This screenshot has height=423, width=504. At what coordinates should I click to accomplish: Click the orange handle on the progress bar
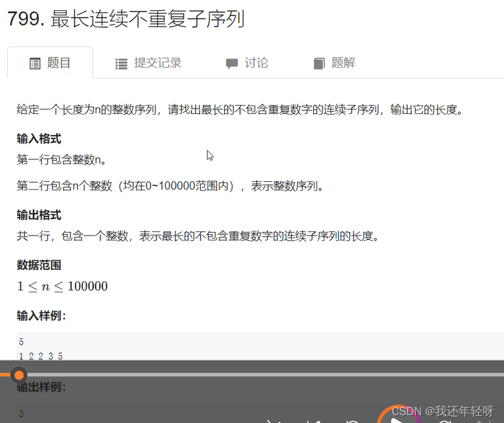point(18,375)
